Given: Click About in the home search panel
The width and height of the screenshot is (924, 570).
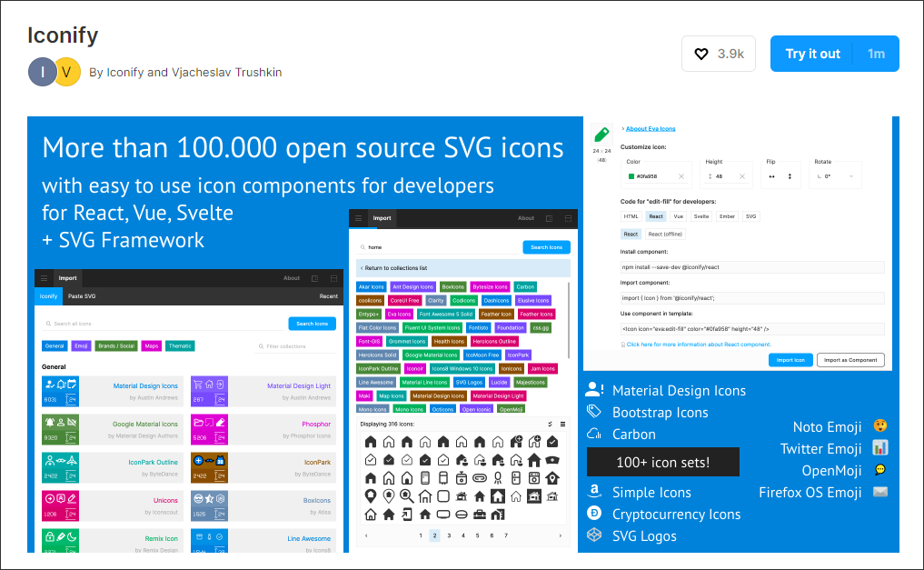Looking at the screenshot, I should [x=526, y=218].
